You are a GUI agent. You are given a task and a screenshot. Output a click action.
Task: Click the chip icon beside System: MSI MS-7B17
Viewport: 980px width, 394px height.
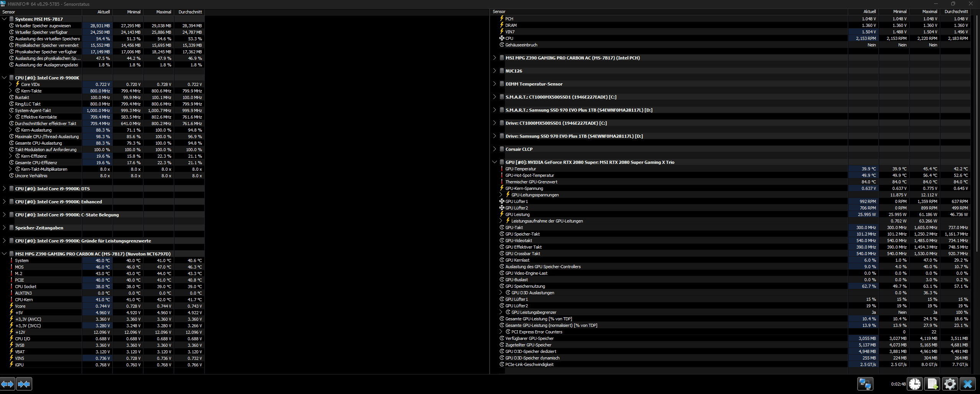[12, 19]
